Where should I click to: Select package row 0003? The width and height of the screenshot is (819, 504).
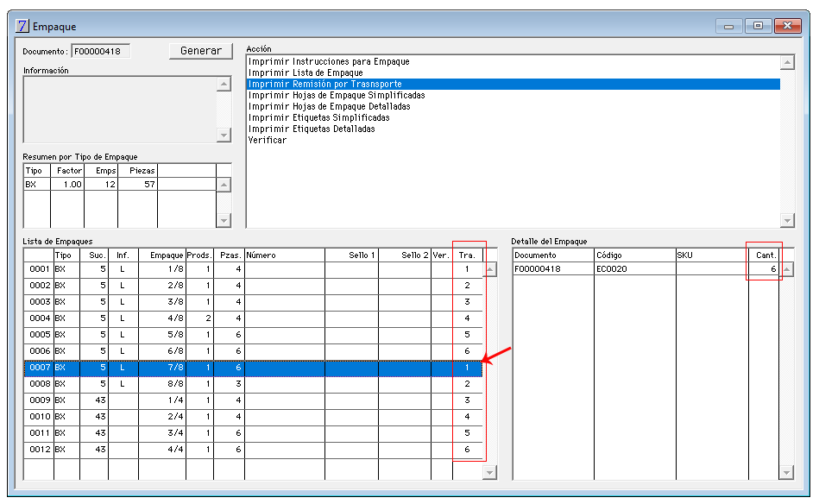(x=253, y=302)
